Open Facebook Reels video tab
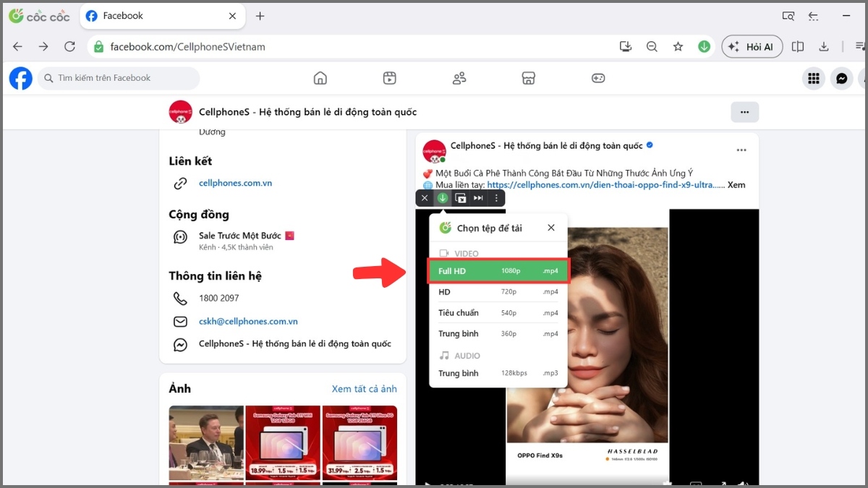Image resolution: width=868 pixels, height=488 pixels. coord(390,78)
